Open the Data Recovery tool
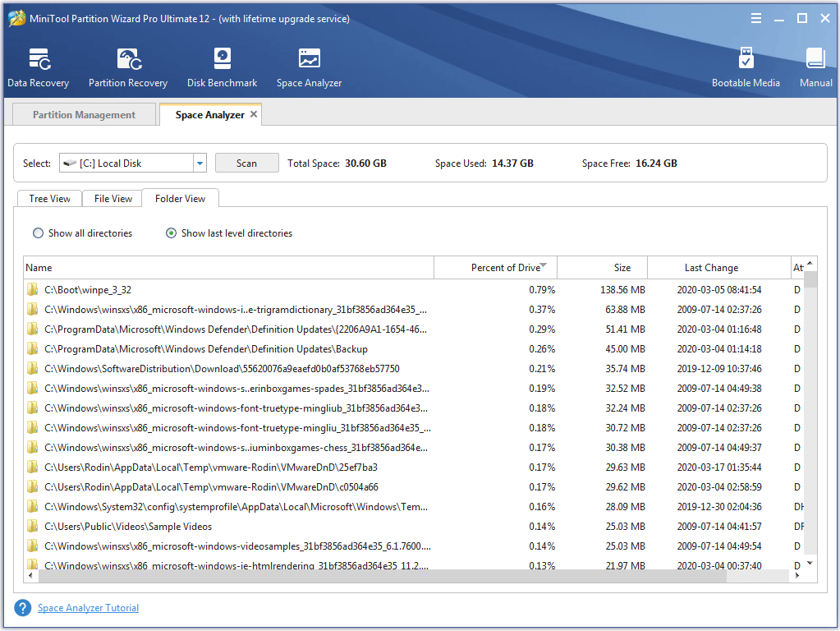Image resolution: width=840 pixels, height=631 pixels. pos(38,66)
